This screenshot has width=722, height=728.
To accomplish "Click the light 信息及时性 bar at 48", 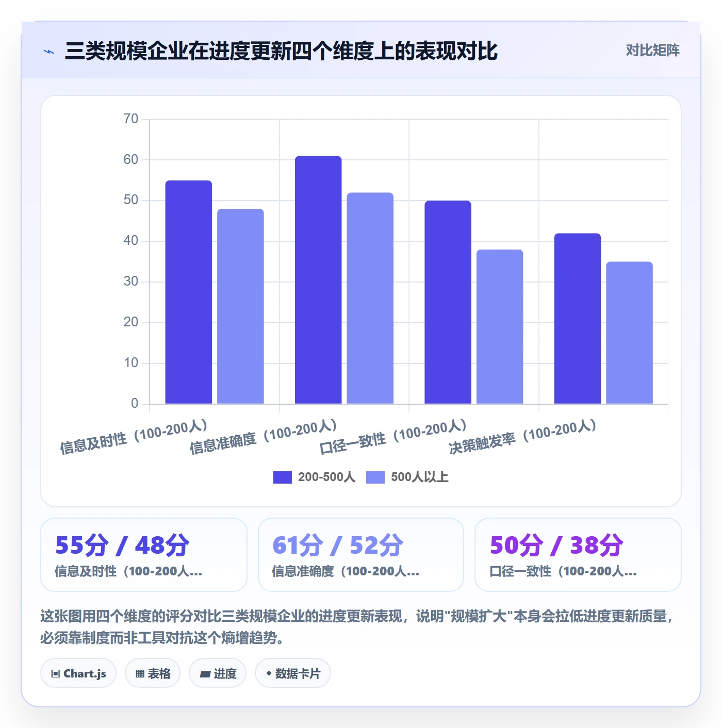I will pos(240,306).
